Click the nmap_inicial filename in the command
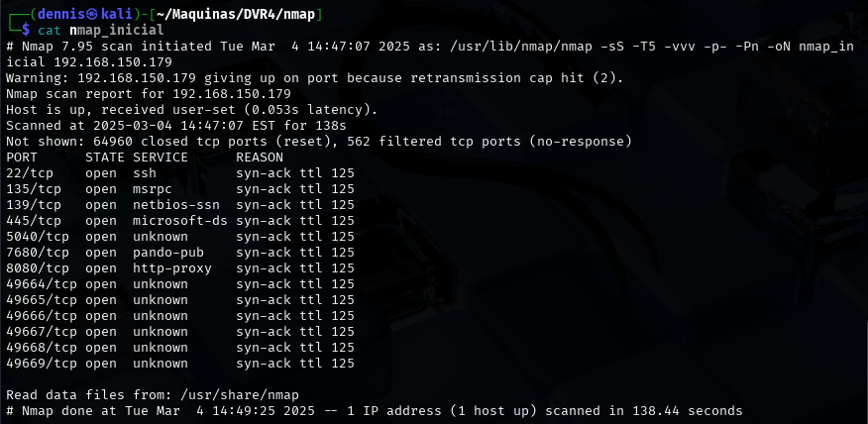Screen dimensions: 868x424 pyautogui.click(x=117, y=30)
